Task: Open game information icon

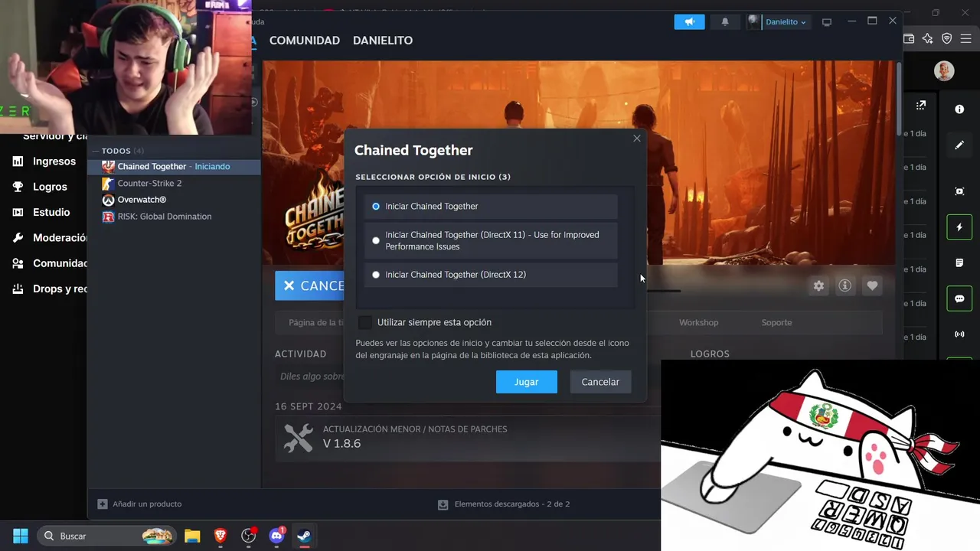Action: click(x=844, y=285)
